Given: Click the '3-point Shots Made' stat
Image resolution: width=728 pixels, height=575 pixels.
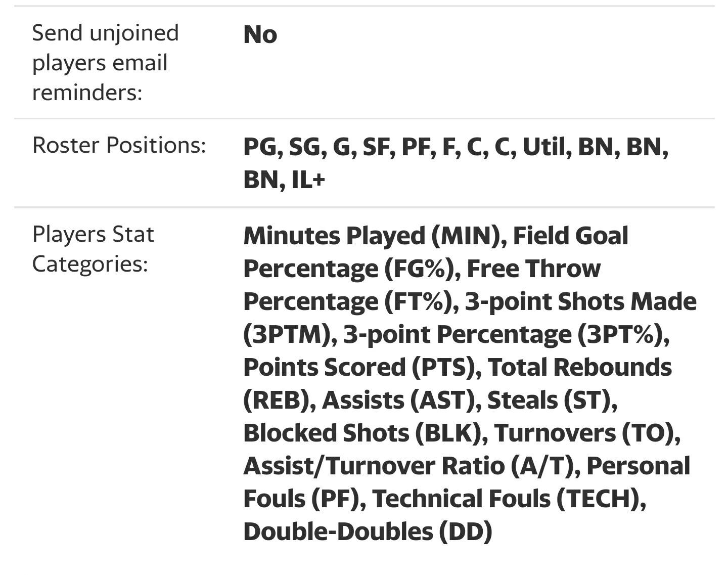Looking at the screenshot, I should pos(581,301).
